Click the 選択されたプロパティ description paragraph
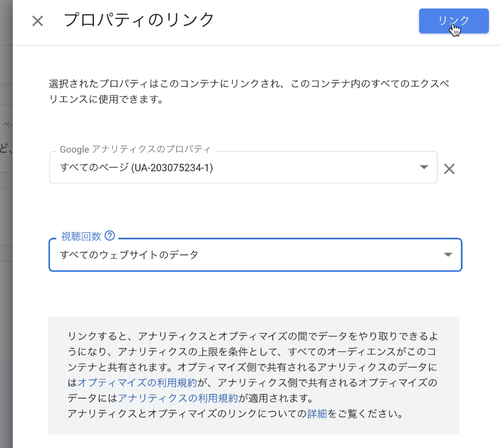Image resolution: width=501 pixels, height=448 pixels. point(249,91)
